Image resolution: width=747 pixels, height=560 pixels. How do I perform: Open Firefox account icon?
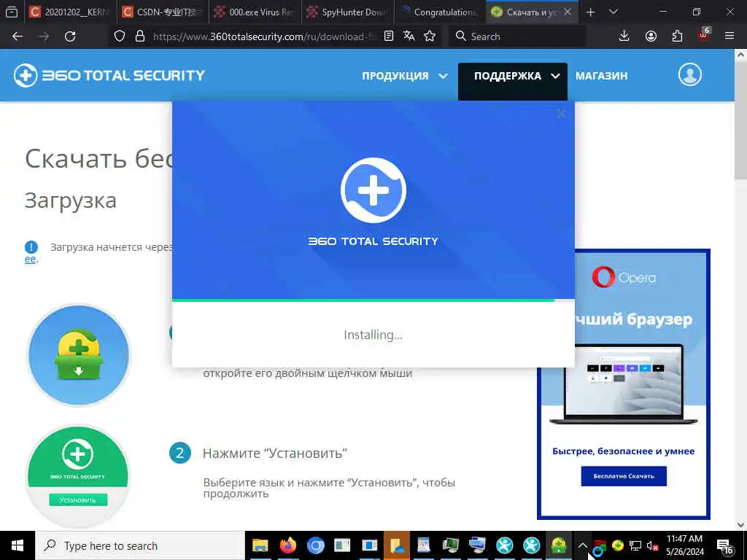click(651, 36)
